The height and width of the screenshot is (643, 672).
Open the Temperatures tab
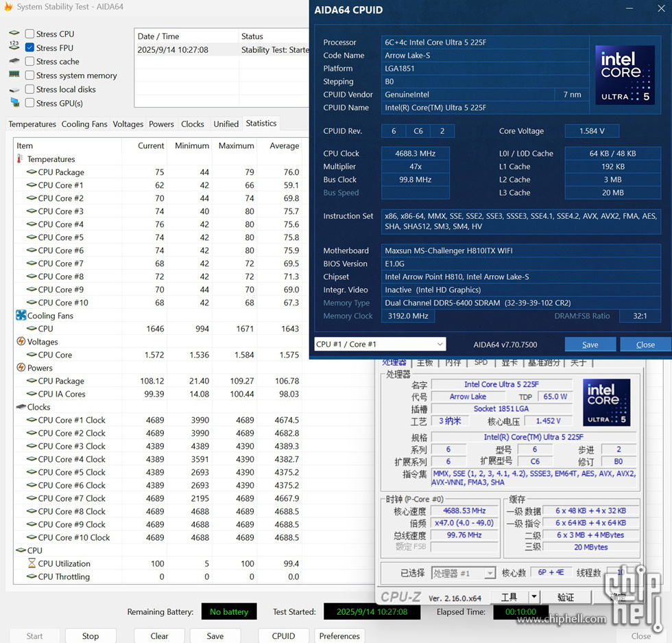32,124
